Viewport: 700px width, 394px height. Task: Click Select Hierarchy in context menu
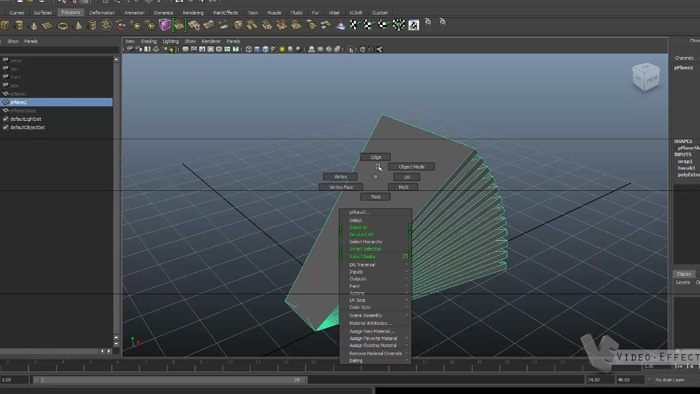[375, 242]
